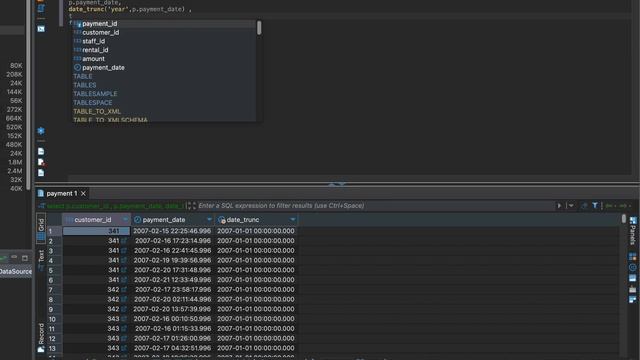Minimize the left panel using dash icon
Image resolution: width=640 pixels, height=360 pixels.
point(14,257)
